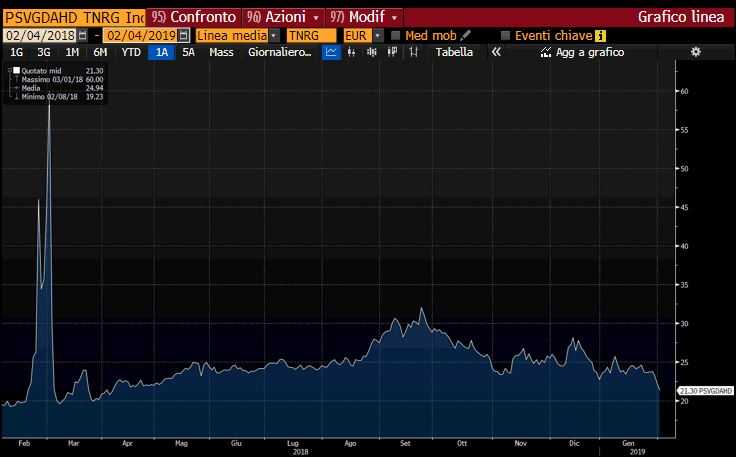Expand the Linea media dropdown arrow
Screen dimensions: 736x457
pyautogui.click(x=275, y=36)
